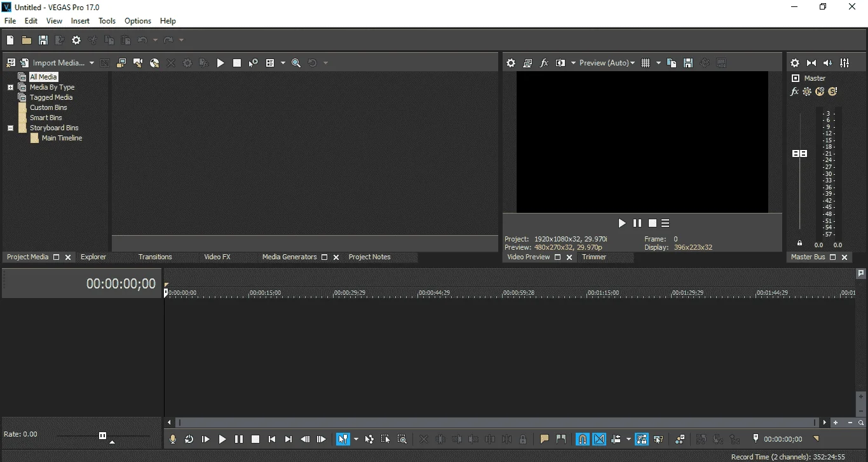Open Automation Settings gear under Master

point(807,92)
